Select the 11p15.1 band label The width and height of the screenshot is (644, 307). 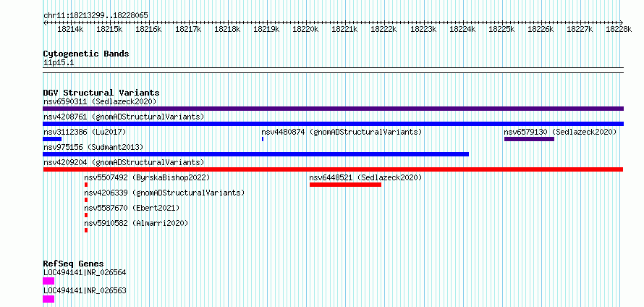(x=59, y=63)
